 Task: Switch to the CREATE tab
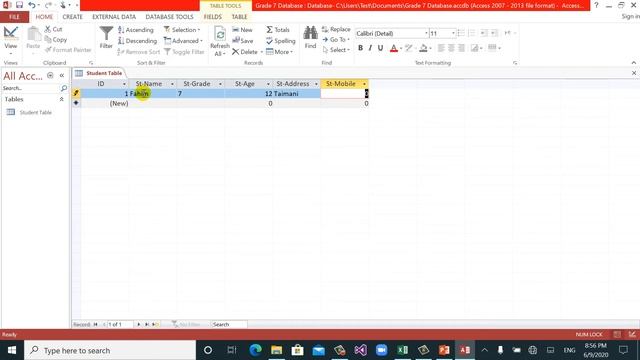[72, 17]
